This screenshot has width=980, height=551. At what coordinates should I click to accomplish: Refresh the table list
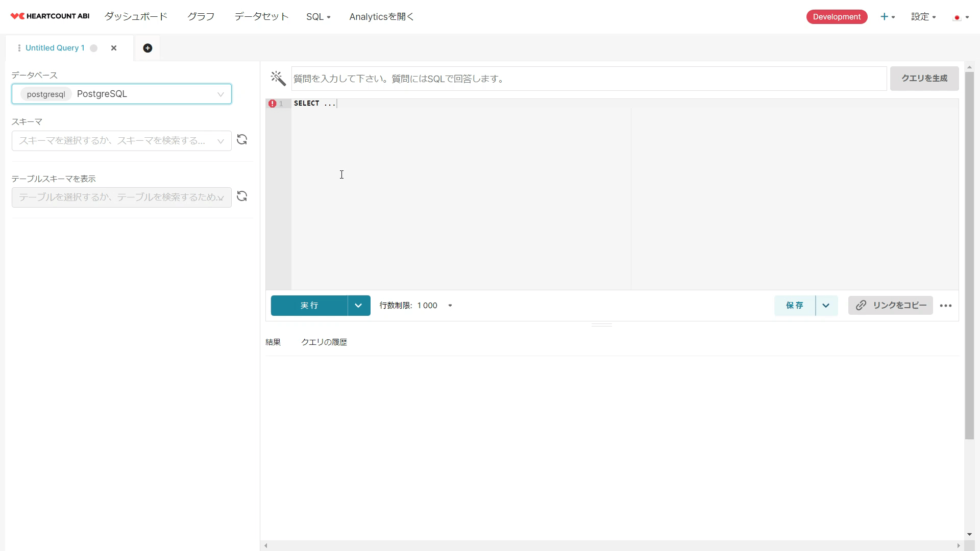[x=242, y=196]
